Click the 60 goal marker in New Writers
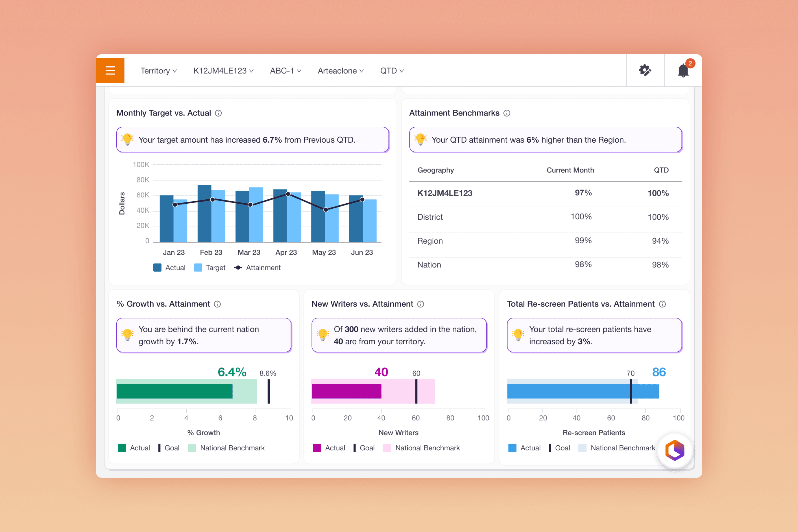 click(x=416, y=391)
